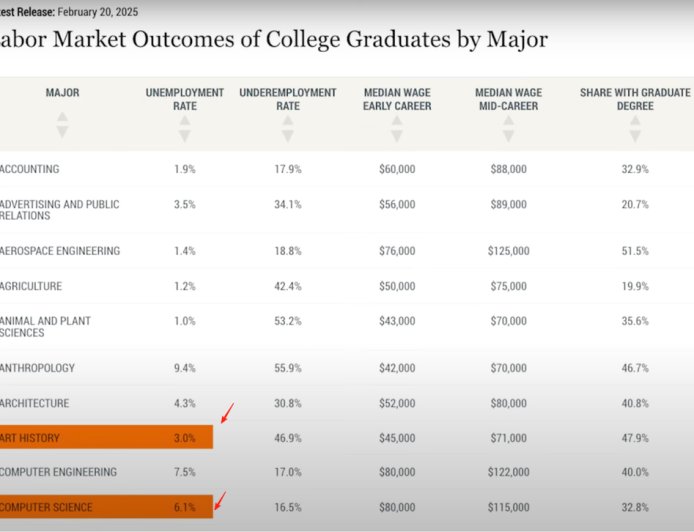Viewport: 694px width, 532px height.
Task: Sort Underemployment Rate ascending arrow
Action: 288,124
